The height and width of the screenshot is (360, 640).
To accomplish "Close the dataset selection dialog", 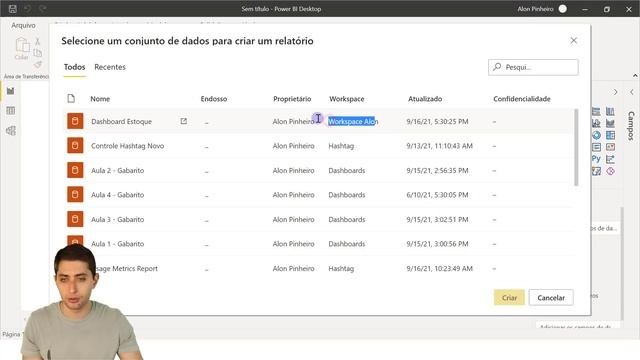I will (573, 40).
